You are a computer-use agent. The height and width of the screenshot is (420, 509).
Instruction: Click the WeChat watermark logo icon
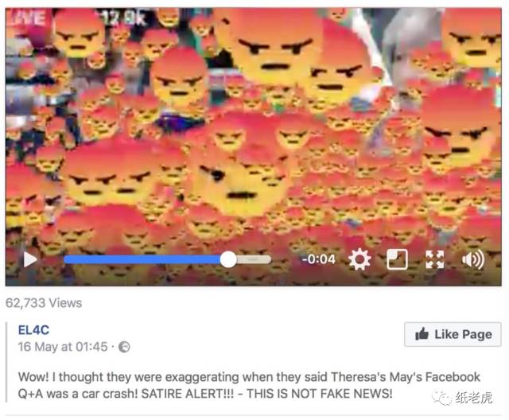[x=441, y=398]
